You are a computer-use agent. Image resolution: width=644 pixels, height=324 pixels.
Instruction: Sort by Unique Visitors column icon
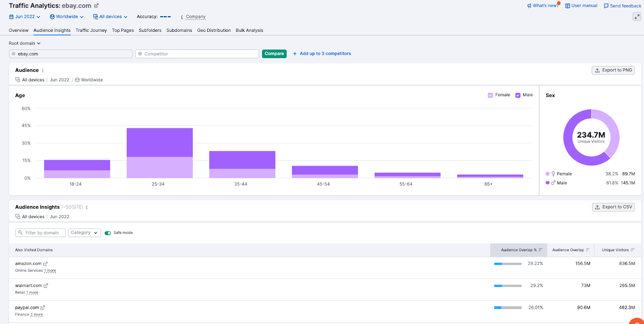(633, 250)
